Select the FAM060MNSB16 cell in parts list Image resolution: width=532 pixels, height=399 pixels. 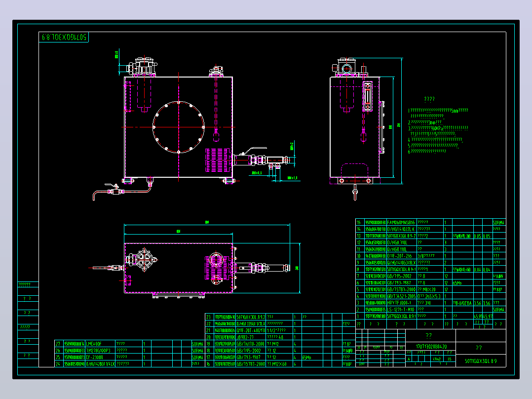[401, 222]
